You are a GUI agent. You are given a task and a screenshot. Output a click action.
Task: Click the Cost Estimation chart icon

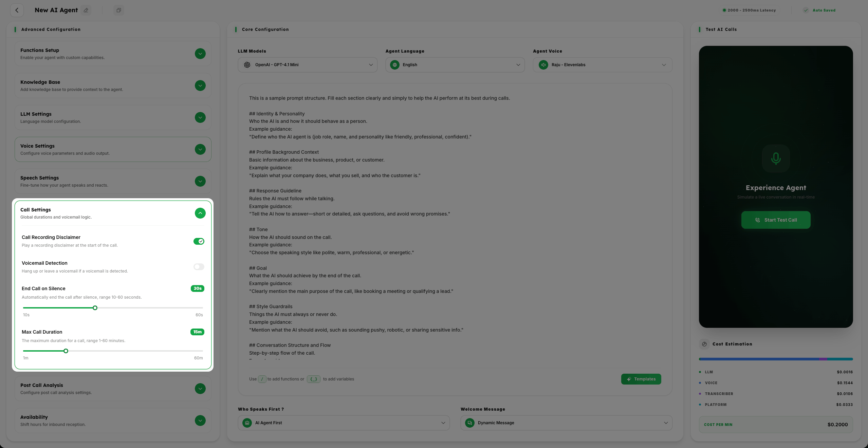point(704,344)
